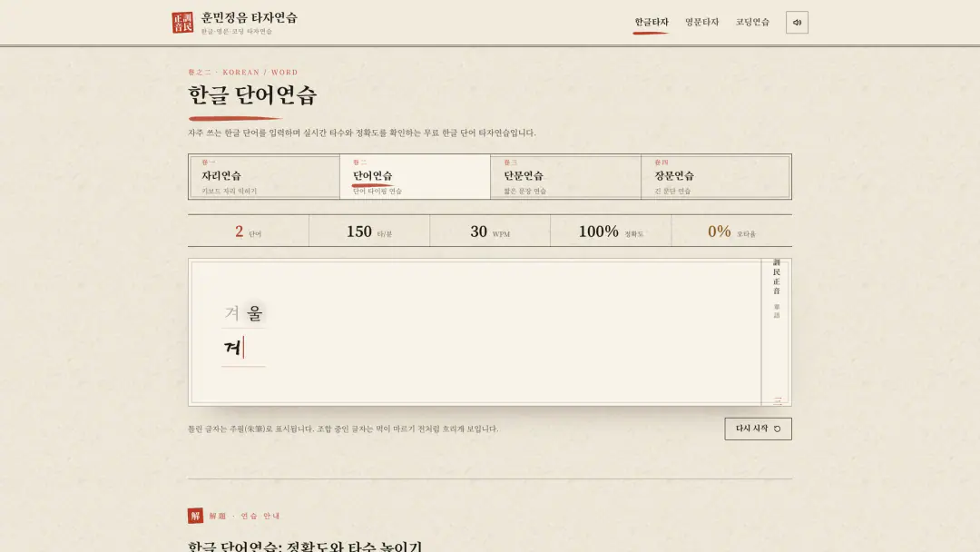The image size is (980, 552).
Task: Select the 한글타자 menu item
Action: click(x=652, y=22)
